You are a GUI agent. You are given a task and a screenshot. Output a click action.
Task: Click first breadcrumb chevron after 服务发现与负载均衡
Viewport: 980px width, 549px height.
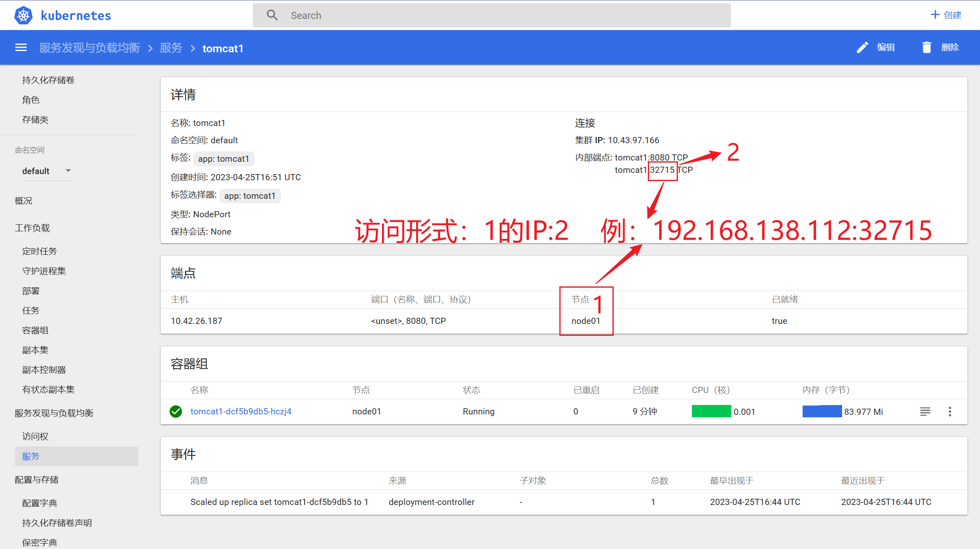[150, 49]
